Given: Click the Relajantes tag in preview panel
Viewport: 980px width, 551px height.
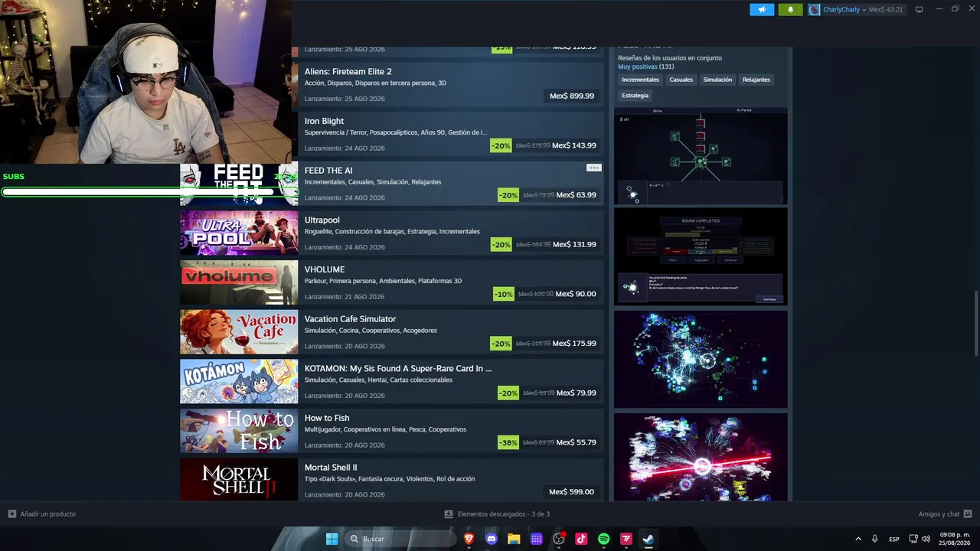Looking at the screenshot, I should coord(756,80).
